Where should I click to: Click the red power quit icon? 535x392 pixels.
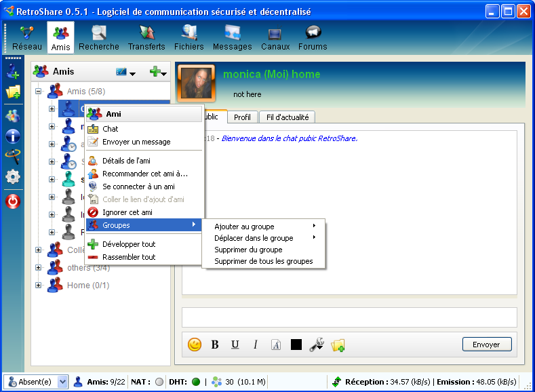(x=13, y=201)
